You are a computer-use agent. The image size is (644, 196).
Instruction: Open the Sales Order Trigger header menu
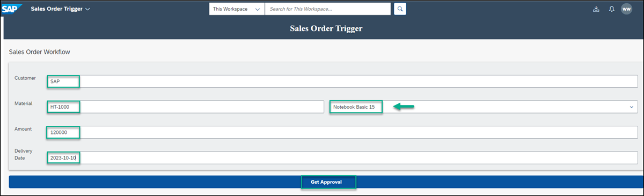pos(60,9)
